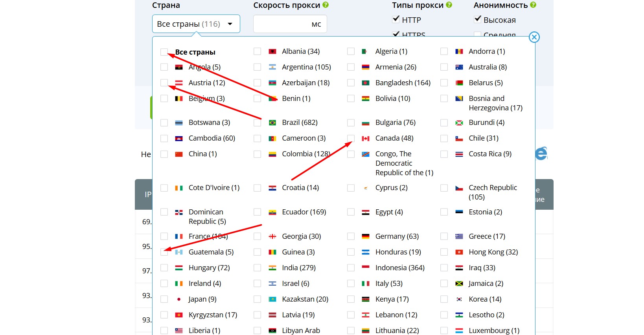Image resolution: width=644 pixels, height=335 pixels.
Task: Open help icon next to Скорость прокси
Action: (x=326, y=5)
